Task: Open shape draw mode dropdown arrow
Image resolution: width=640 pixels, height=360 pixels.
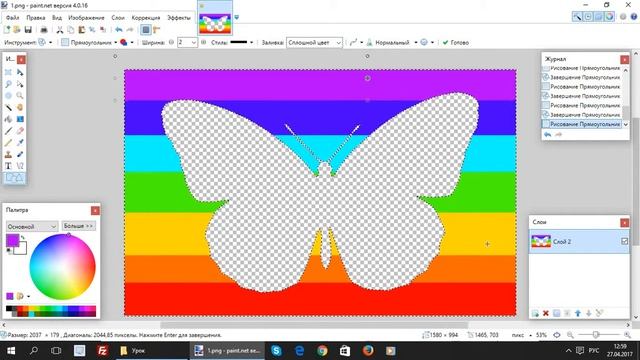Action: click(x=132, y=42)
